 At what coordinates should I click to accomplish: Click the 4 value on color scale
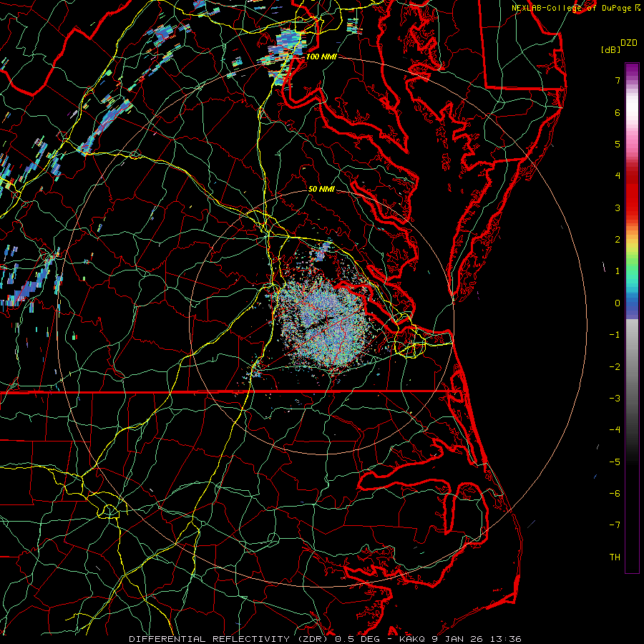[618, 176]
